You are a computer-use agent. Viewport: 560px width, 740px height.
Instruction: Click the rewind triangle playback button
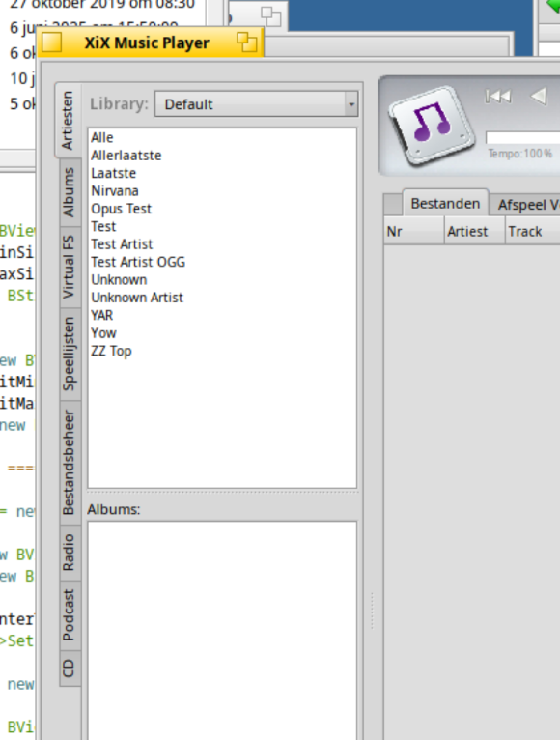tap(539, 97)
